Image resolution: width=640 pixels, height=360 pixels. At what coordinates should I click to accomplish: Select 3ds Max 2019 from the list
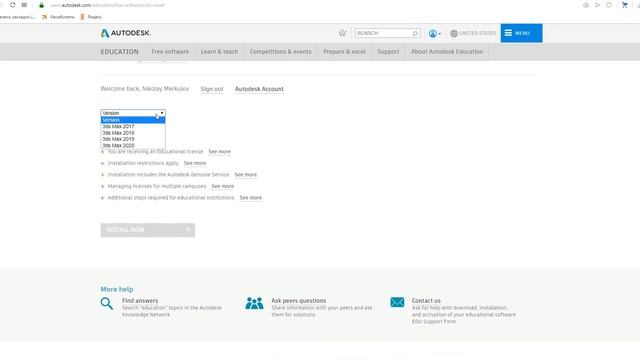tap(133, 139)
